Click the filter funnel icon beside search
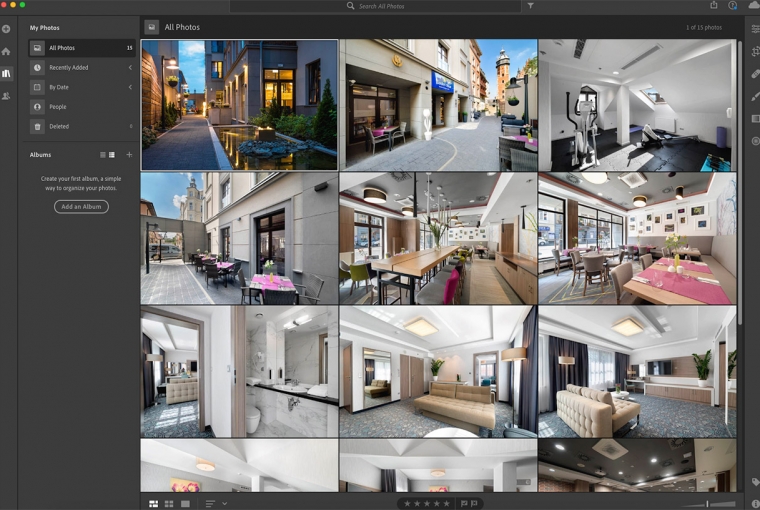The width and height of the screenshot is (760, 510). pyautogui.click(x=531, y=6)
